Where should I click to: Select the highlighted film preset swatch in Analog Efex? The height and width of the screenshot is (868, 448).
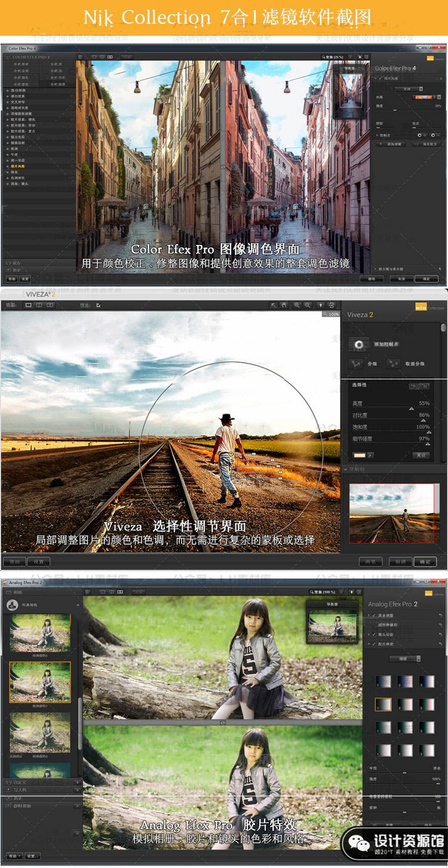[x=383, y=704]
